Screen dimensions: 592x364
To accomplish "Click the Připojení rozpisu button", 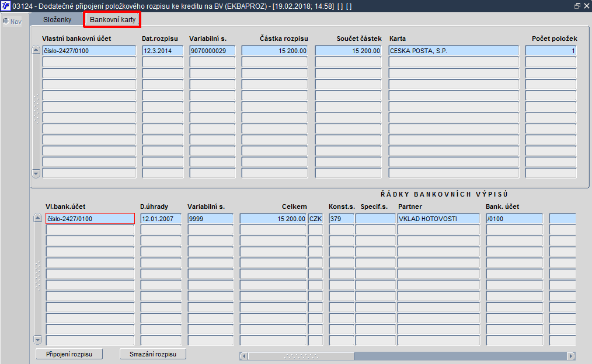I will click(x=69, y=354).
